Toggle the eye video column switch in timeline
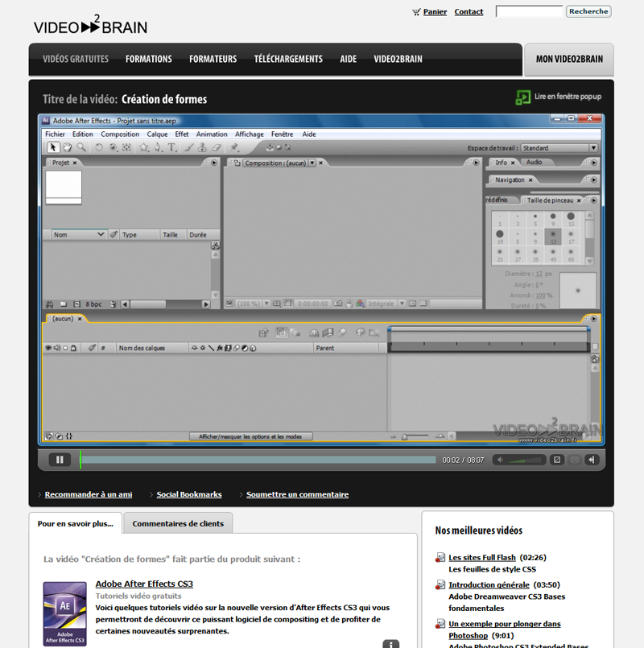Screen dimensions: 644x648 48,348
